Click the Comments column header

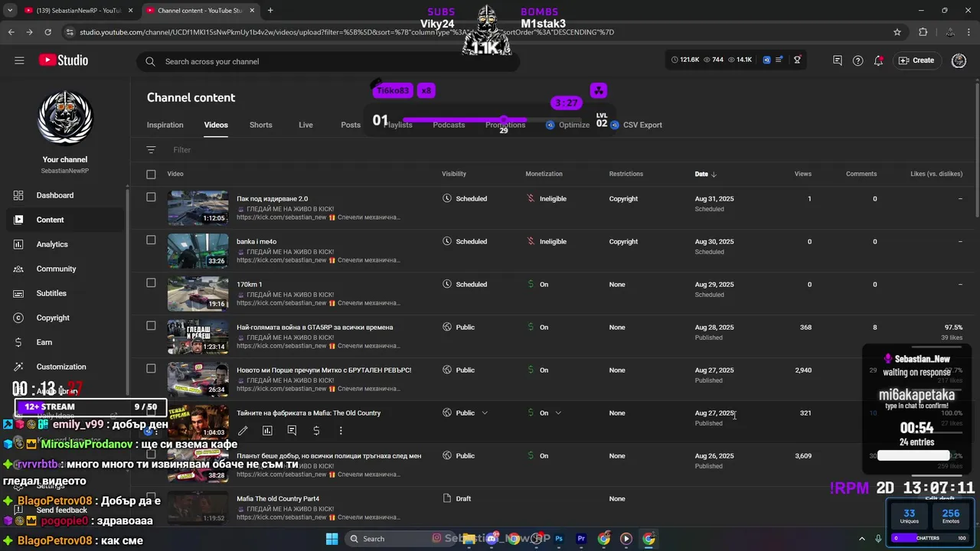(861, 174)
